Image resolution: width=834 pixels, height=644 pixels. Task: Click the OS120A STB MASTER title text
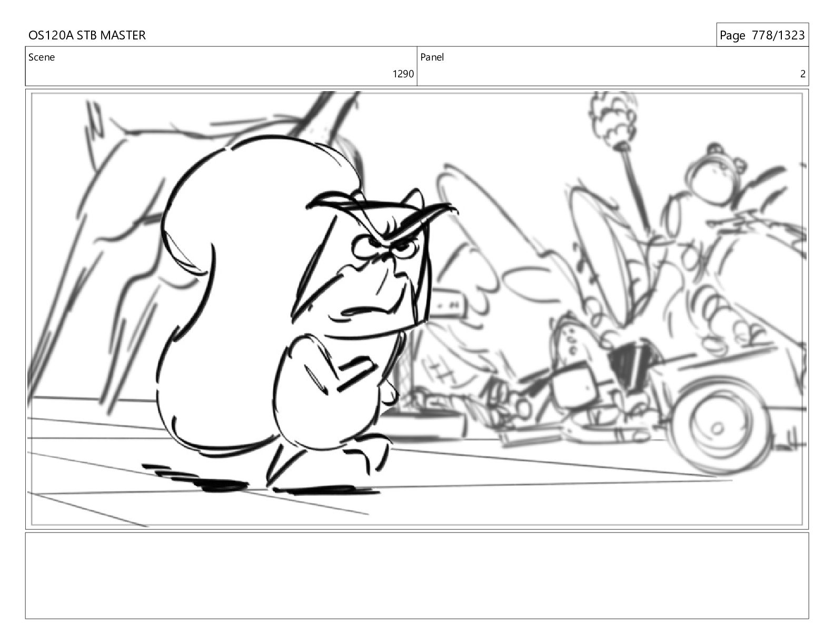point(87,35)
